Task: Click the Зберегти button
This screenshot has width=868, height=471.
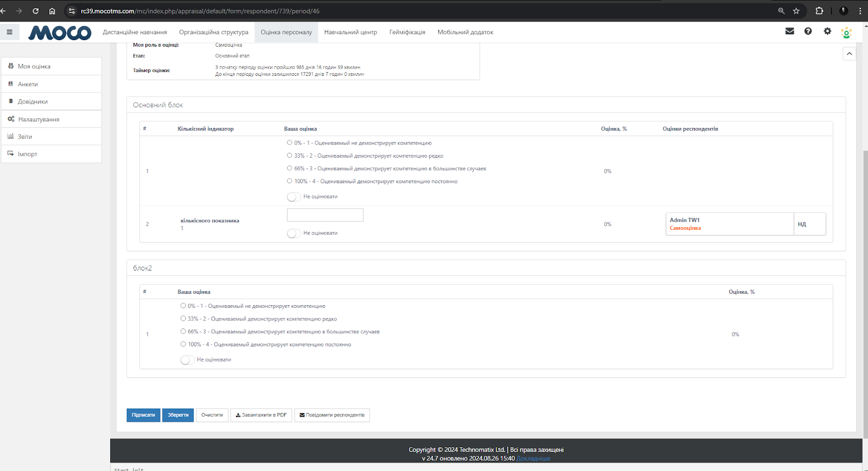Action: (x=178, y=415)
